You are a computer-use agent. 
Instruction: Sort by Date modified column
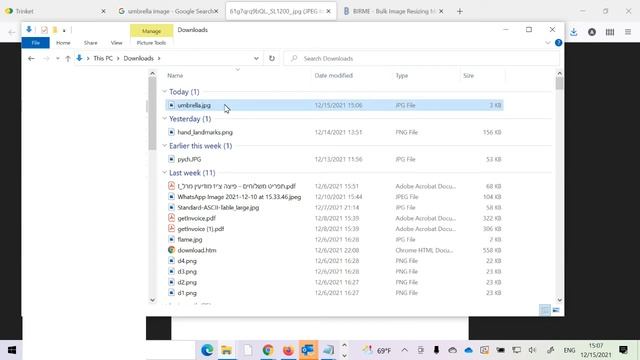(x=333, y=76)
